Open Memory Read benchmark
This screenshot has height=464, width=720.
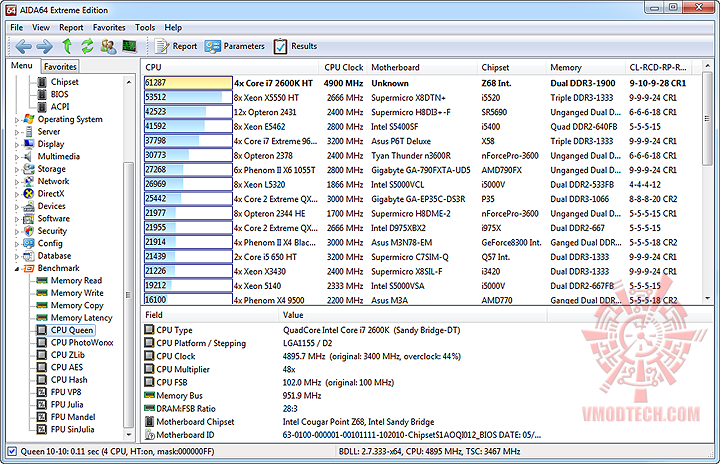click(76, 281)
